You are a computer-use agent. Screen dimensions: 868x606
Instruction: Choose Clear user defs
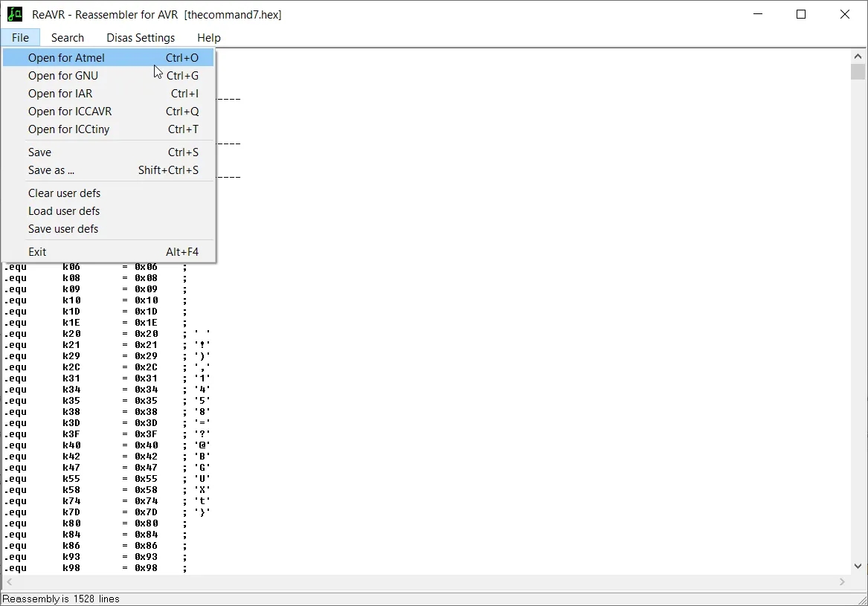pos(64,193)
